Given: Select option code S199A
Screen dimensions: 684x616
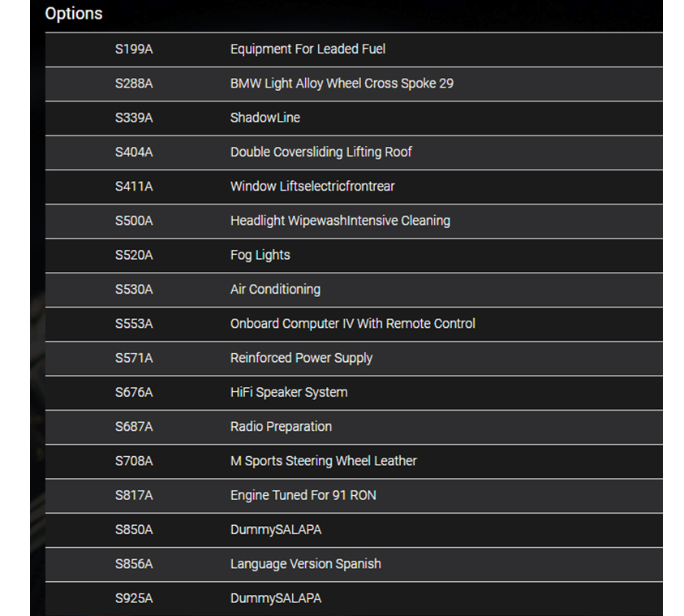Looking at the screenshot, I should 134,50.
